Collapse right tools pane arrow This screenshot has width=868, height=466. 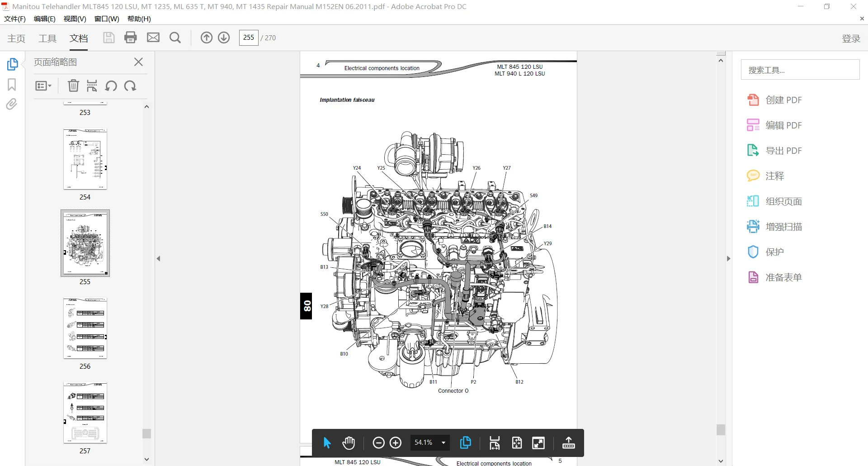point(728,259)
